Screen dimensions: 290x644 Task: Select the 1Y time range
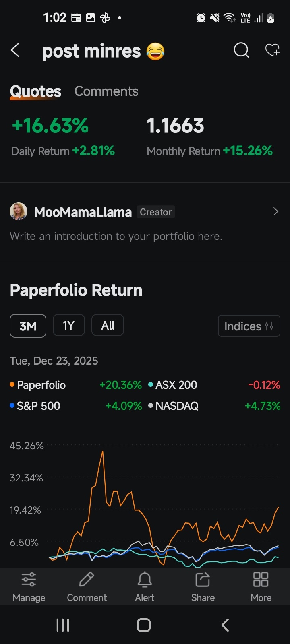[69, 325]
